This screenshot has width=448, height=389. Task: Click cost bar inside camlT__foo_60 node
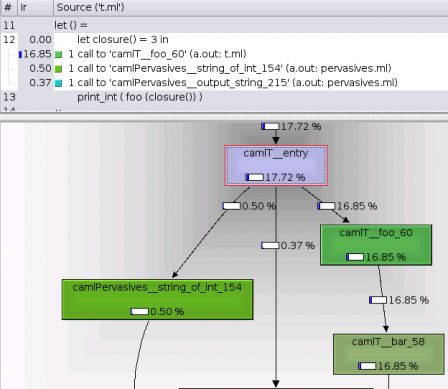coord(355,257)
